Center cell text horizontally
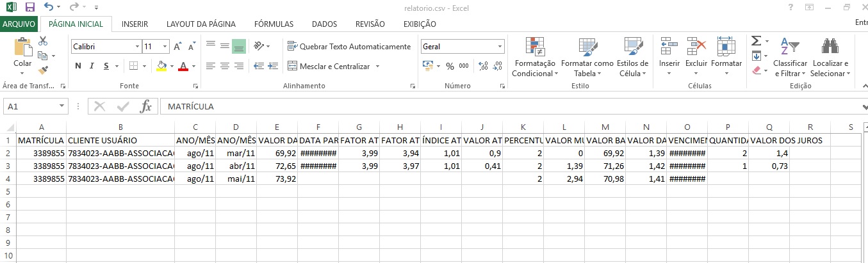 [x=224, y=66]
